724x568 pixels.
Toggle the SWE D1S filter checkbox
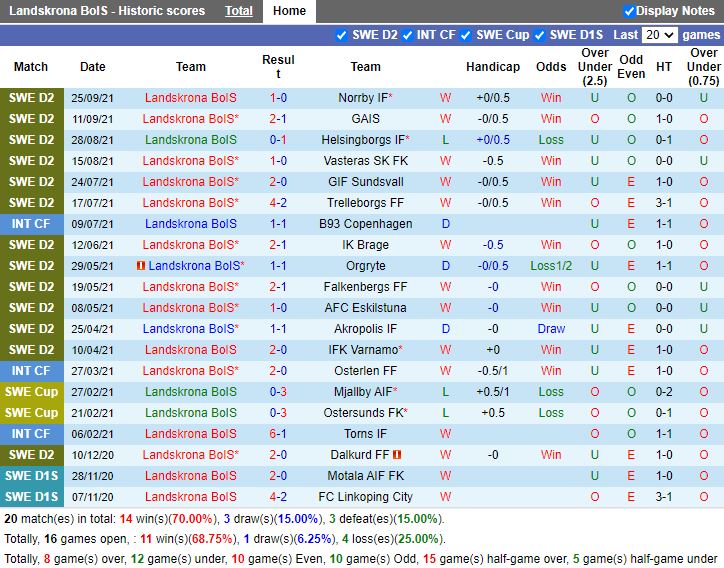click(x=539, y=35)
